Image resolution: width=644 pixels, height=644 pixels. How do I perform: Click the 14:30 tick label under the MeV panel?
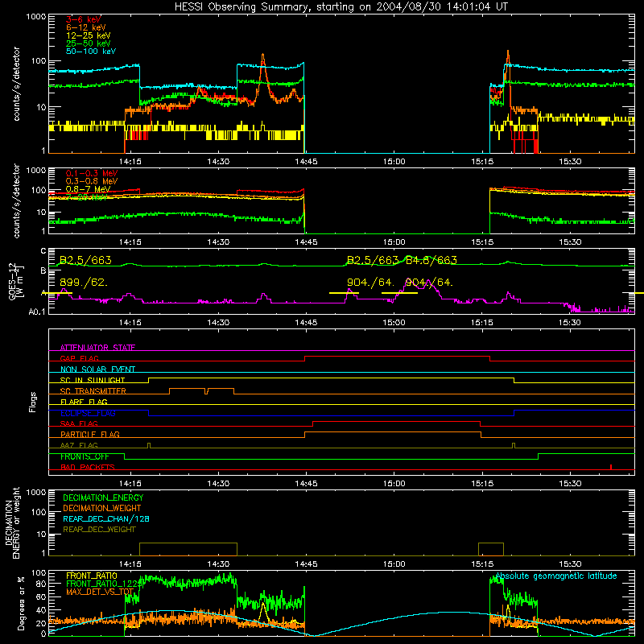coord(218,242)
